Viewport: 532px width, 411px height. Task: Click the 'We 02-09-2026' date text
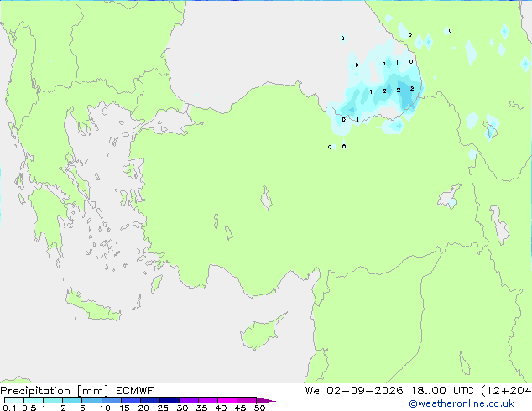point(354,391)
